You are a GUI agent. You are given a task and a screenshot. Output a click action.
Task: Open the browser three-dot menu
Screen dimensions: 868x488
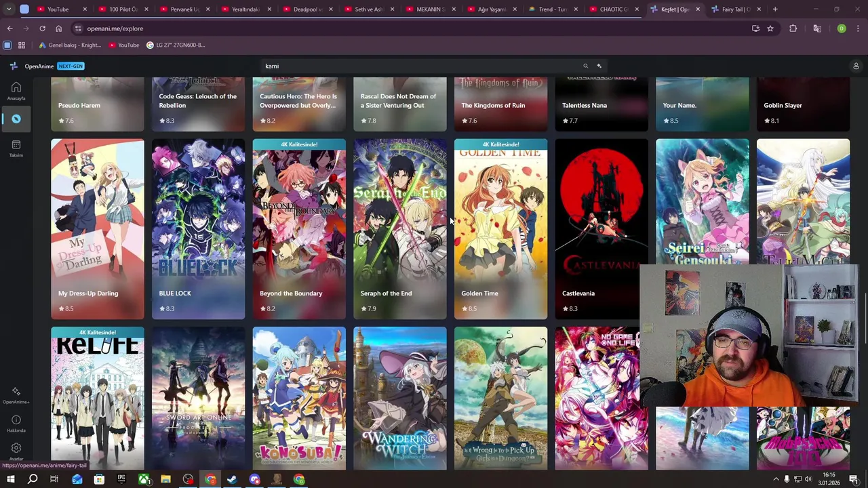pos(858,28)
